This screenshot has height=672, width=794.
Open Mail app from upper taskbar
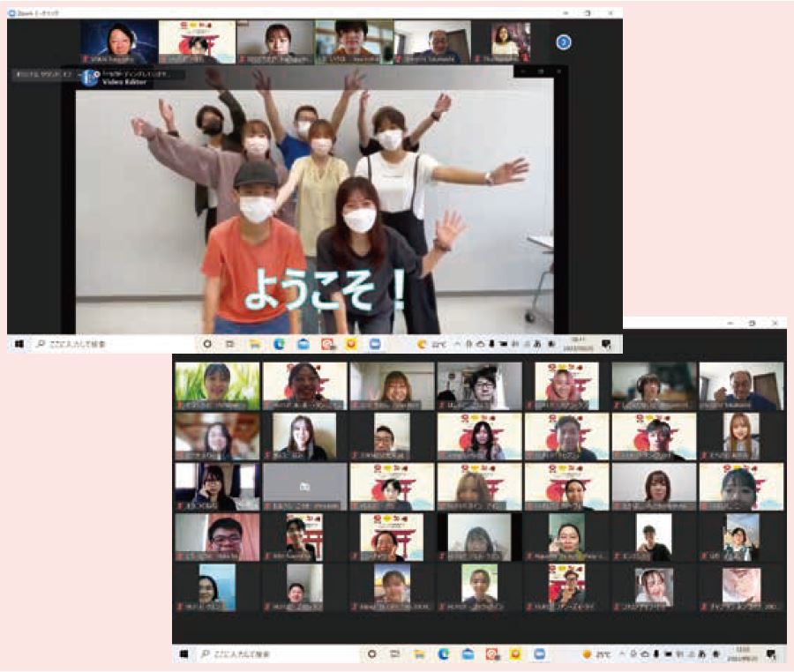coord(303,344)
